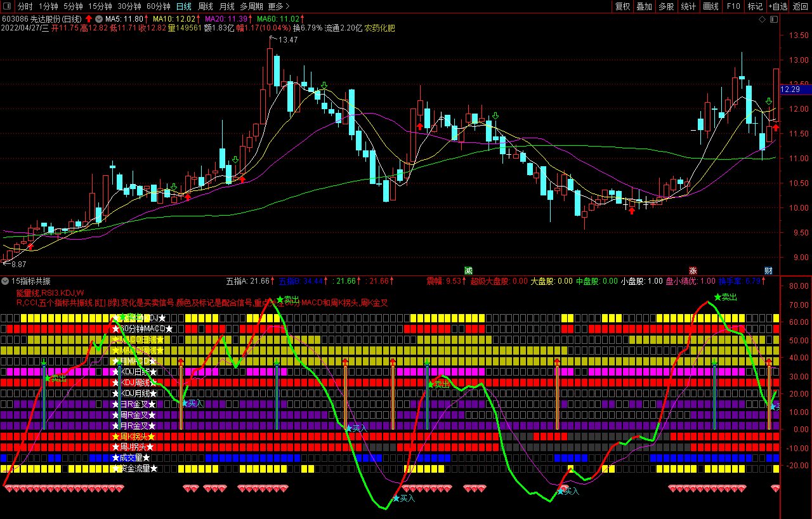This screenshot has height=519, width=812.
Task: Click the panel layout icon at top-left corner
Action: (x=6, y=6)
